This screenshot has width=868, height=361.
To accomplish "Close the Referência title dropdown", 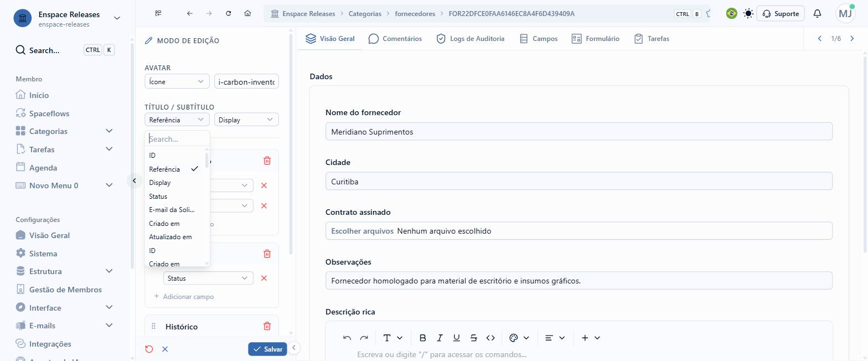I will point(177,120).
